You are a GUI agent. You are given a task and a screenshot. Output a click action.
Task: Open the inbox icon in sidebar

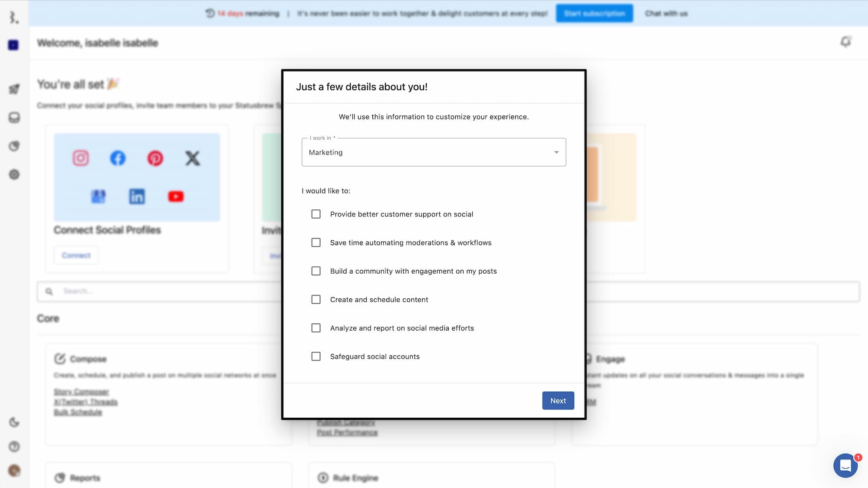(14, 118)
